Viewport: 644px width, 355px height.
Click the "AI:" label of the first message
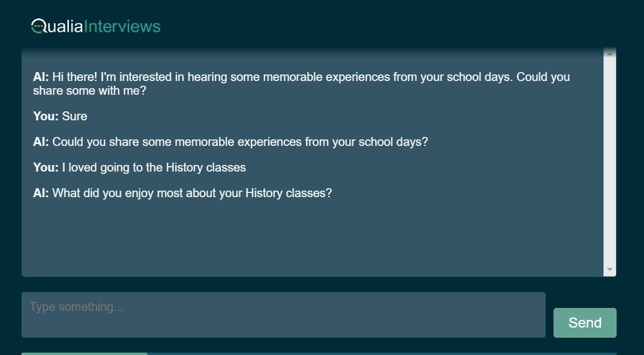tap(41, 77)
